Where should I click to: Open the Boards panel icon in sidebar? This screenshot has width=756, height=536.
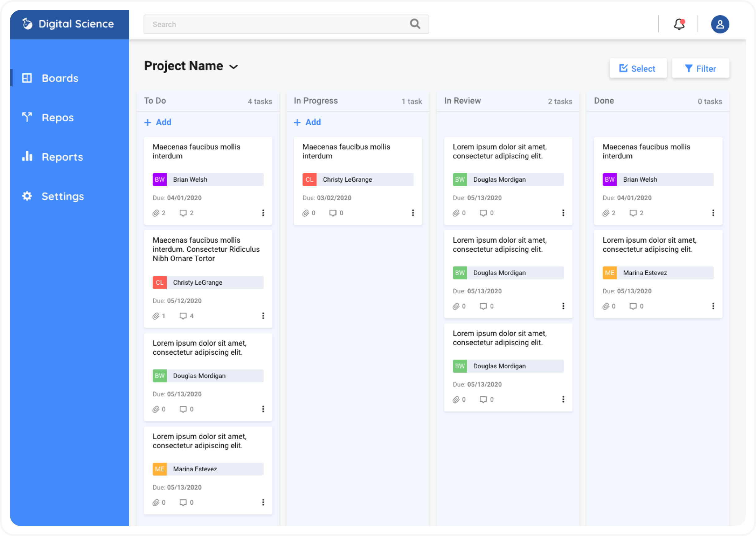point(28,78)
